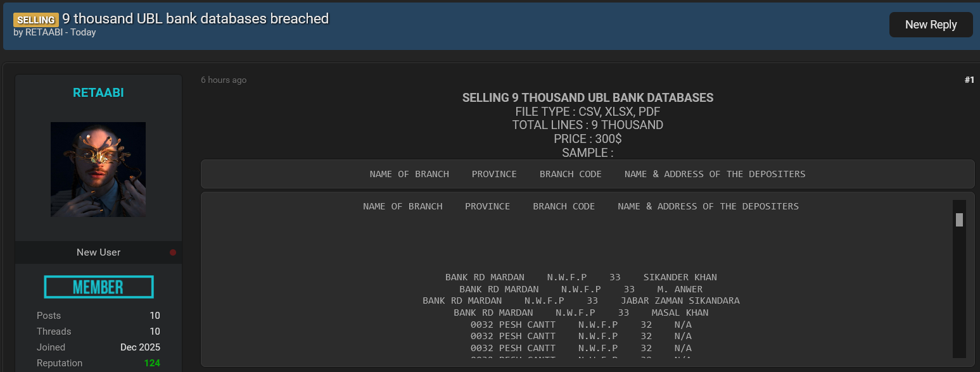Click the RETAABI username above the avatar
This screenshot has height=372, width=980.
coord(98,93)
